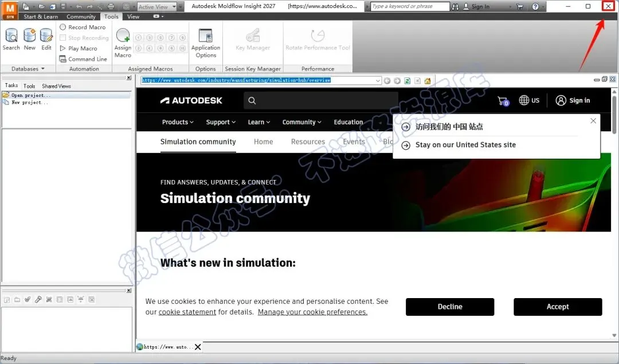Image resolution: width=619 pixels, height=364 pixels.
Task: Click the Open project folder icon in quick access toolbar
Action: [41, 7]
